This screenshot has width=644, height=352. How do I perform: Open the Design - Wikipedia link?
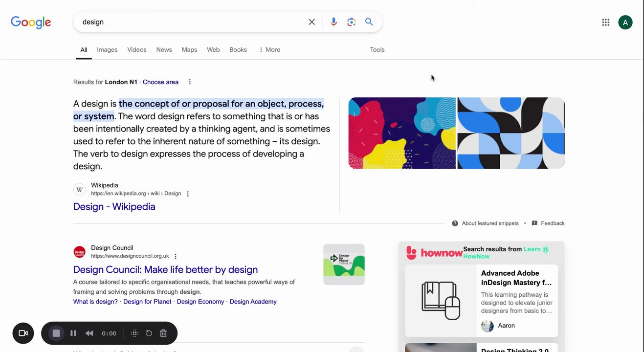click(x=114, y=207)
